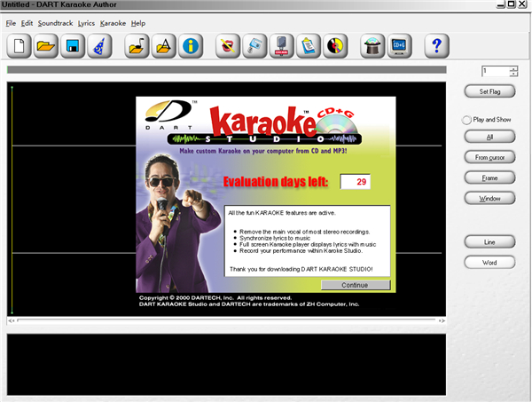
Task: Increase the flag number stepper
Action: pyautogui.click(x=513, y=68)
